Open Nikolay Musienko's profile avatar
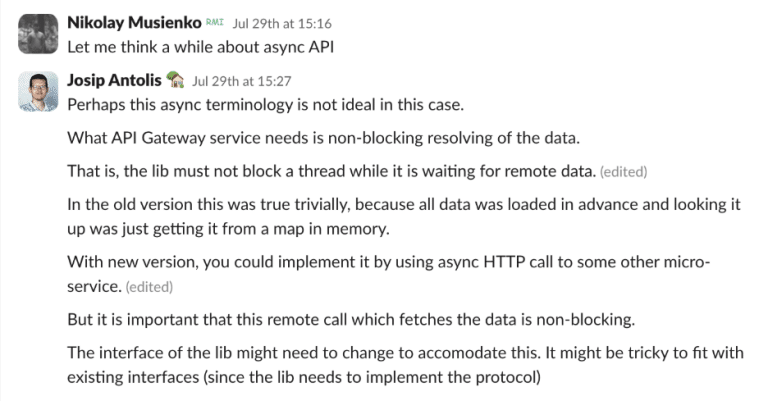Screen dimensions: 768x401 point(38,33)
